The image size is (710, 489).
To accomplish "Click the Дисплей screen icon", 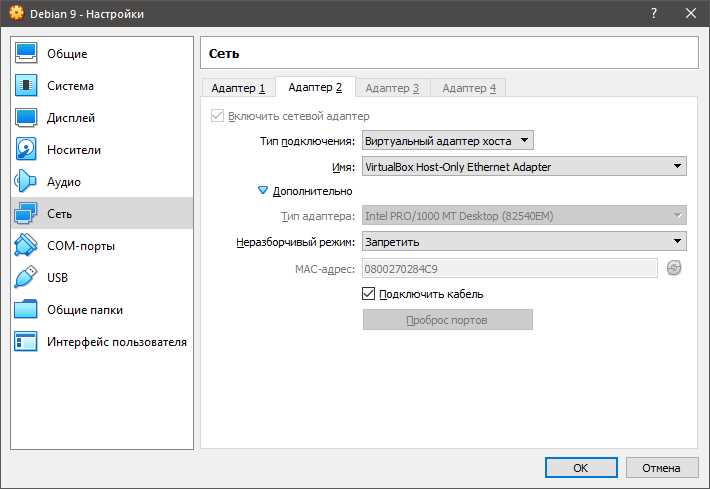I will (x=26, y=117).
